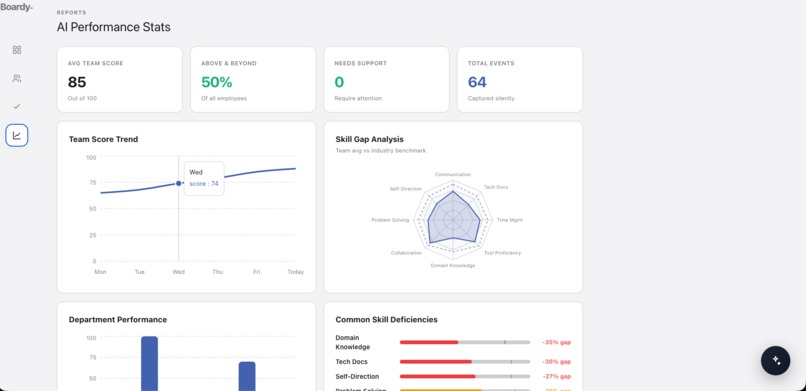Open the checkmark tasks icon in sidebar

pos(17,106)
